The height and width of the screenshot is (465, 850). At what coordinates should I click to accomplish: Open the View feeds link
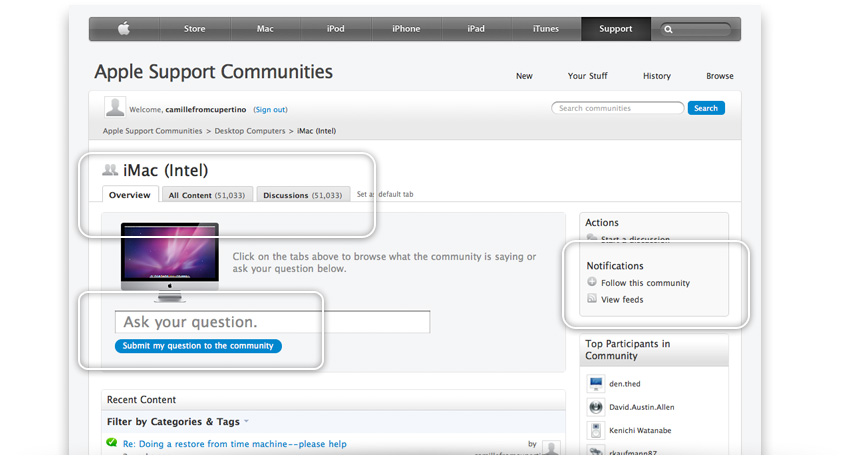[622, 299]
